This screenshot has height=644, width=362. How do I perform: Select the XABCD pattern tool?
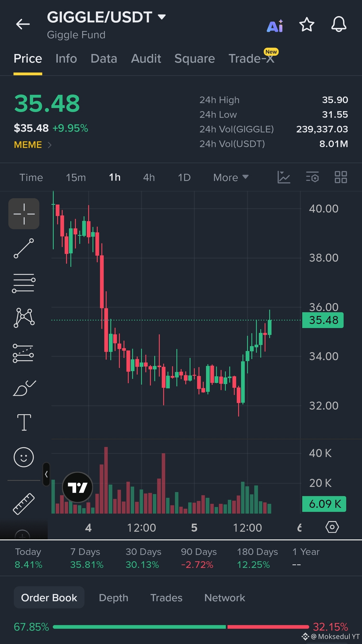pyautogui.click(x=24, y=318)
